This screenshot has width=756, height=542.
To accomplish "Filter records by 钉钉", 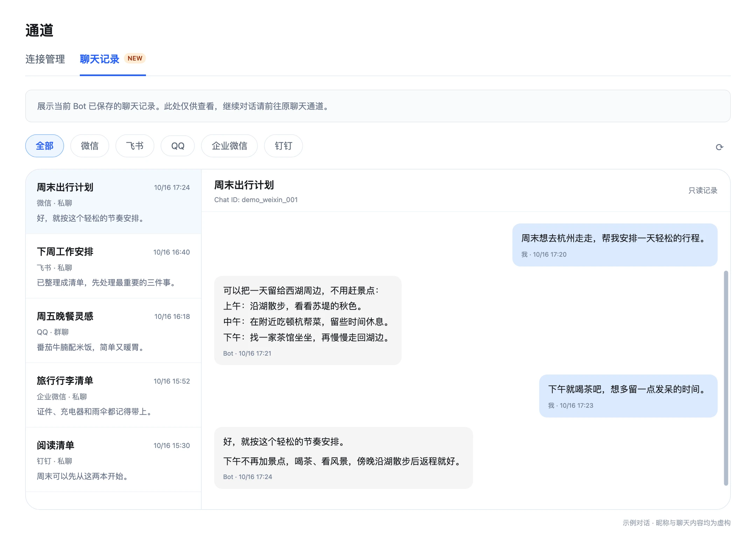I will [283, 146].
